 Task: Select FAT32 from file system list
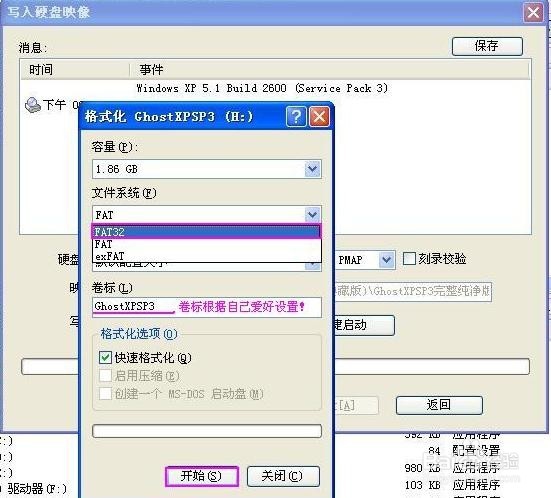tap(206, 232)
